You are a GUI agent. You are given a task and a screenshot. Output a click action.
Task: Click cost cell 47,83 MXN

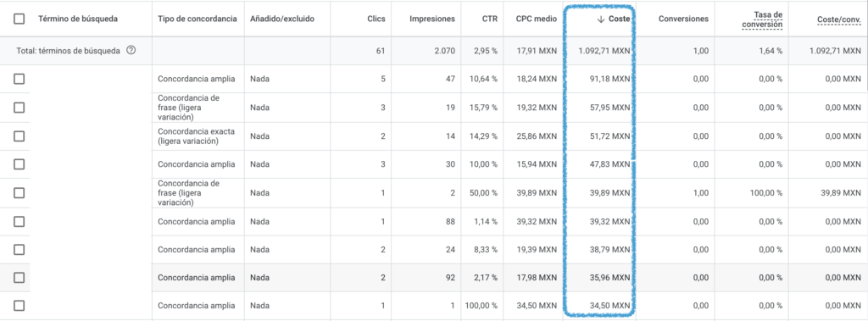click(x=610, y=164)
